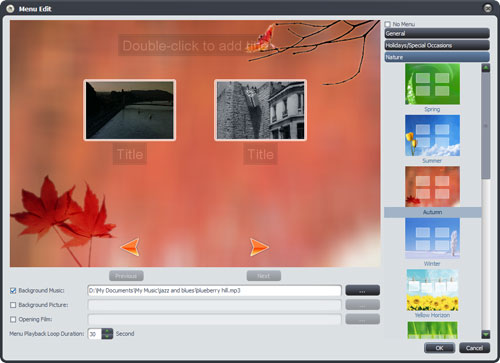Screen dimensions: 500x363
Task: Select the Summer menu template
Action: [x=432, y=136]
